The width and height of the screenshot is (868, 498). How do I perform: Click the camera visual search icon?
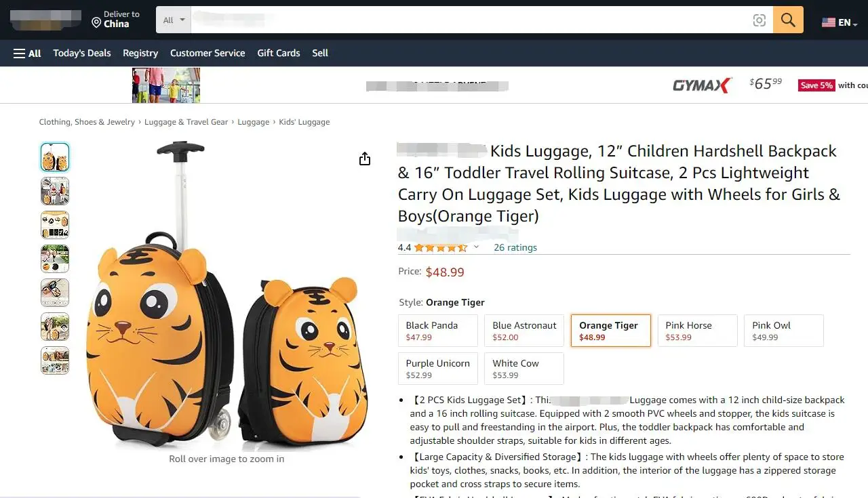tap(759, 20)
